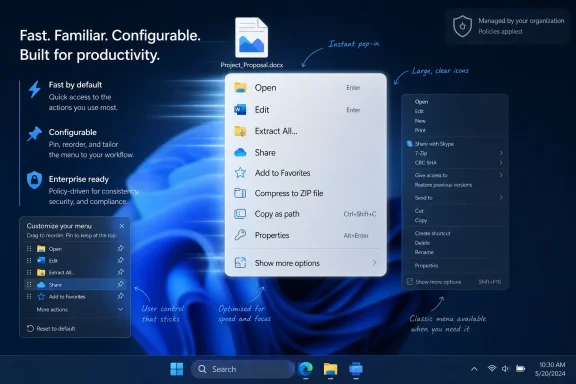This screenshot has height=384, width=576.
Task: Open the blue printer app on taskbar
Action: point(356,369)
